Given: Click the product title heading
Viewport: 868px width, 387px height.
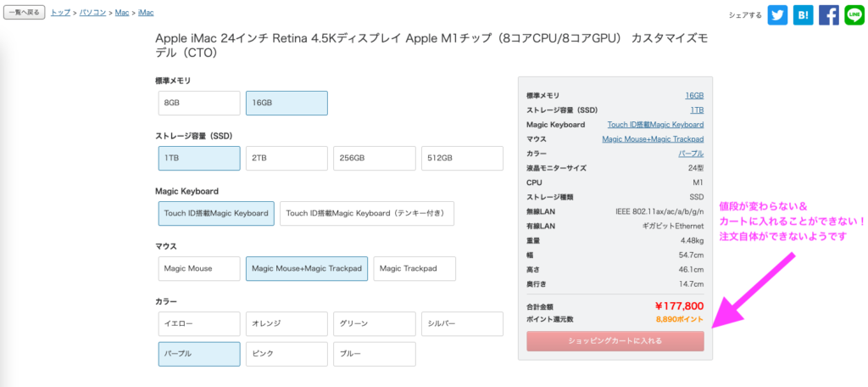Looking at the screenshot, I should (x=431, y=46).
